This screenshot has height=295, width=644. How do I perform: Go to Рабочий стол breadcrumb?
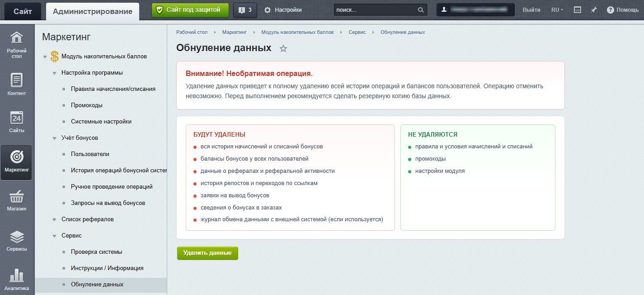[x=192, y=32]
